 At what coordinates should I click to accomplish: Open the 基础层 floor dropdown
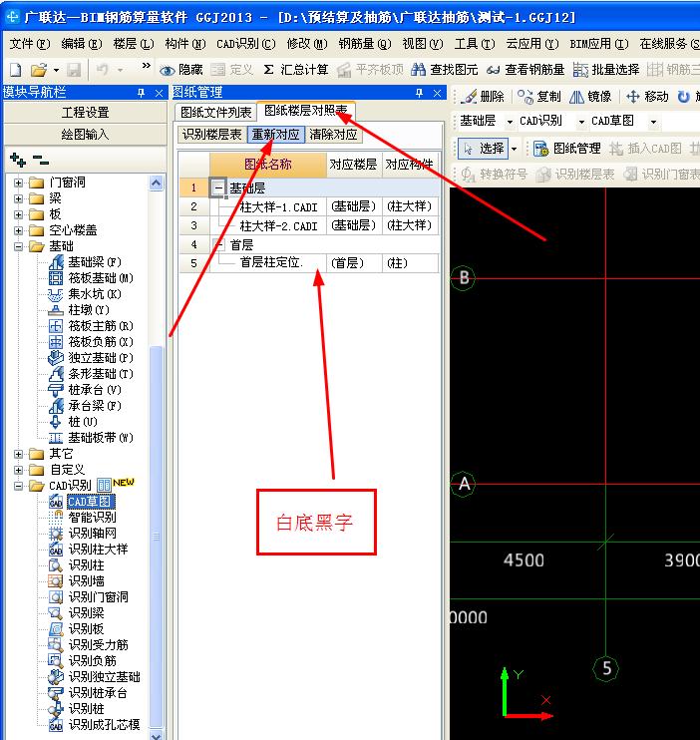pyautogui.click(x=510, y=122)
